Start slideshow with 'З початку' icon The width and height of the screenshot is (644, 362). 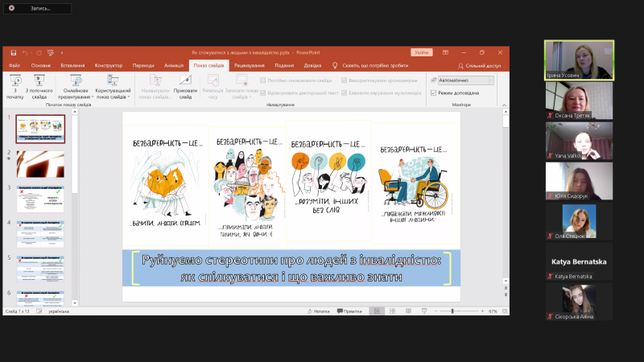click(15, 84)
